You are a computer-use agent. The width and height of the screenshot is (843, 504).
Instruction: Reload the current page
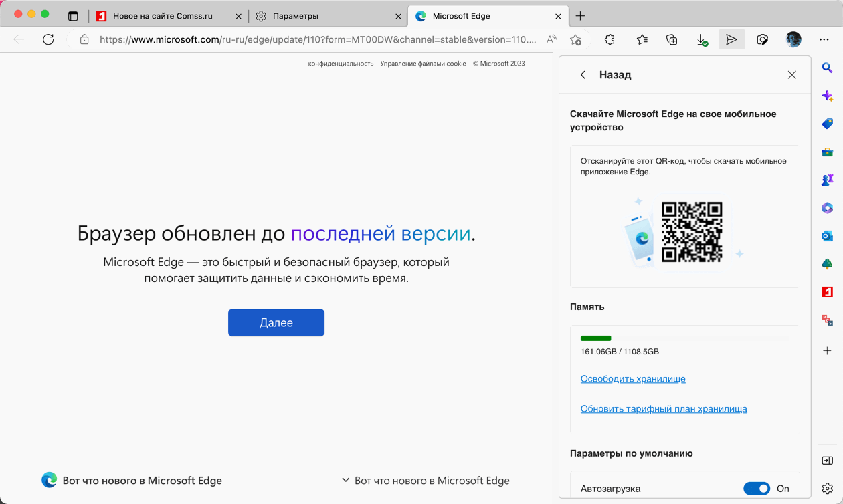48,39
